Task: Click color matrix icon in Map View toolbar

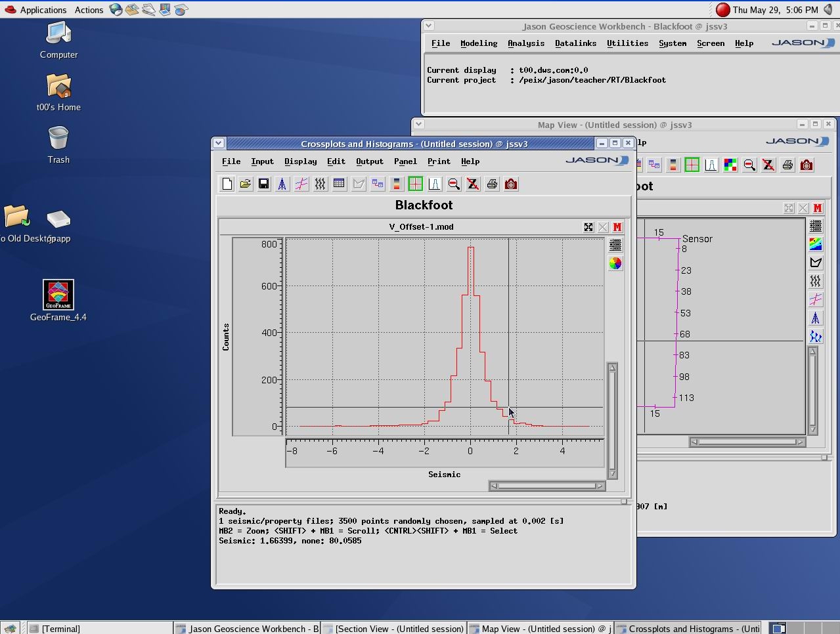Action: point(730,165)
